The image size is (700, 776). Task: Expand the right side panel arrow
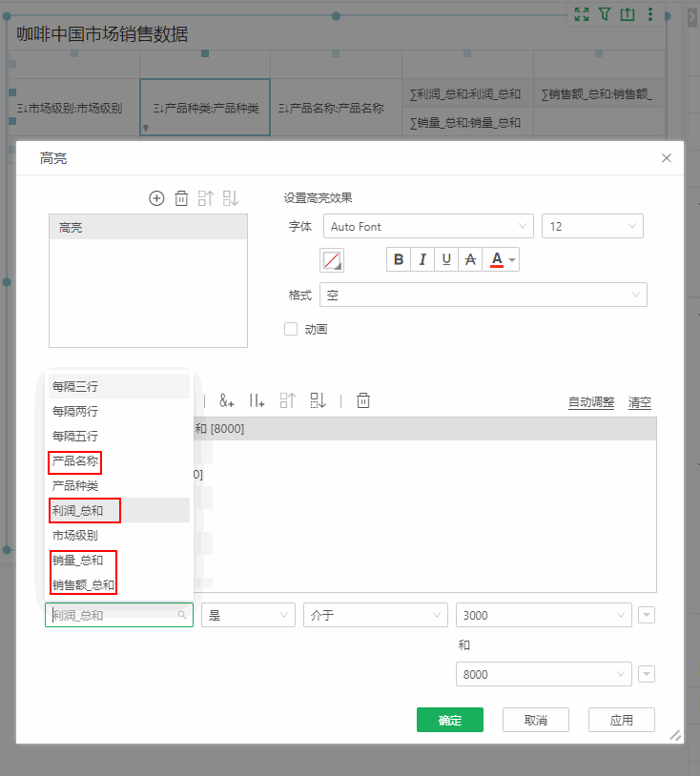tap(692, 17)
